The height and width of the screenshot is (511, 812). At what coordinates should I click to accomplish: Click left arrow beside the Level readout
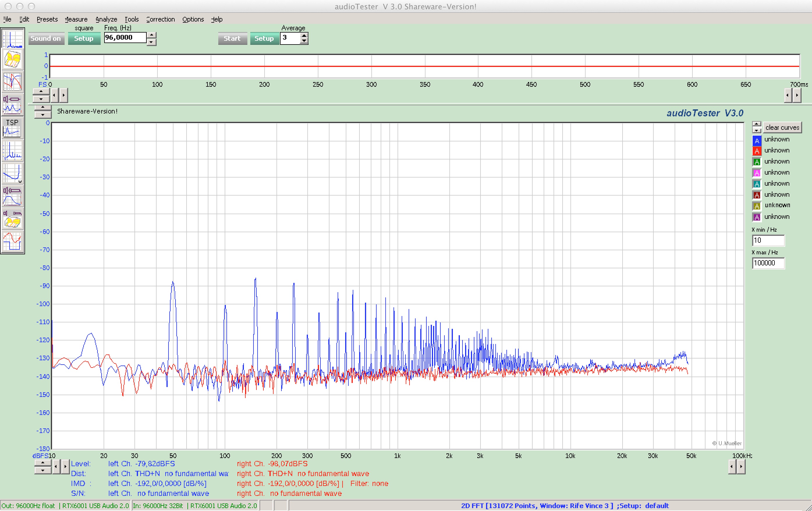[56, 467]
